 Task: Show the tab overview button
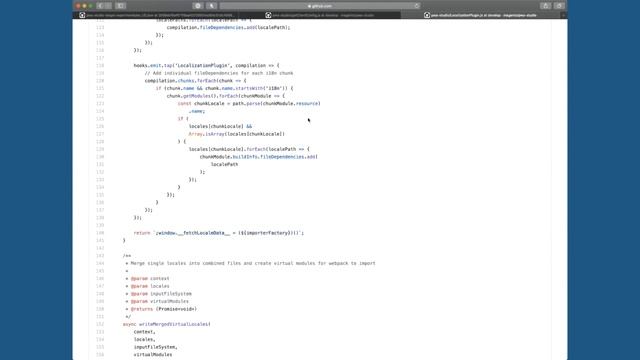tap(559, 6)
